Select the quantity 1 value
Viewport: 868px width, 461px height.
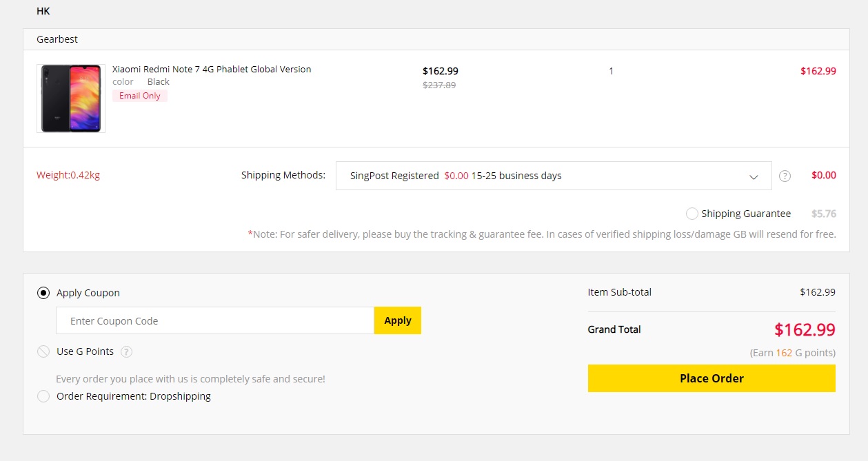(611, 71)
